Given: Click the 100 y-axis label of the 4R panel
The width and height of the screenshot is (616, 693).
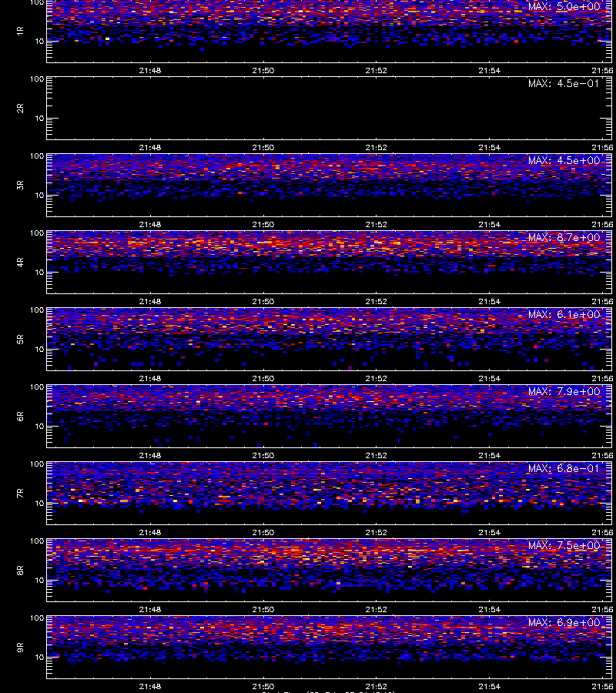Looking at the screenshot, I should click(x=37, y=233).
